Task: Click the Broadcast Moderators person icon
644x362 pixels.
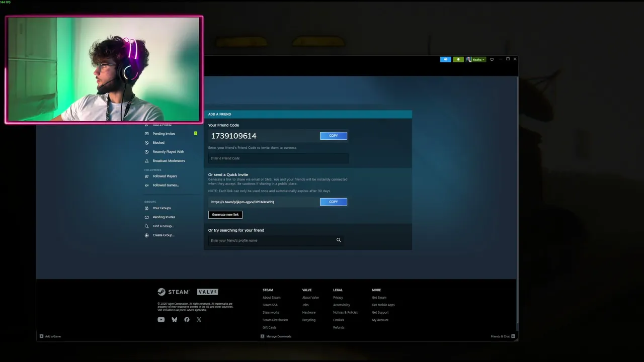Action: pyautogui.click(x=147, y=161)
